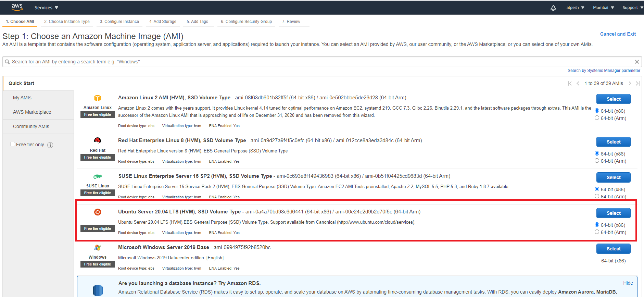This screenshot has height=297, width=644.
Task: Hide the Amazon RDS suggestion banner
Action: point(628,283)
